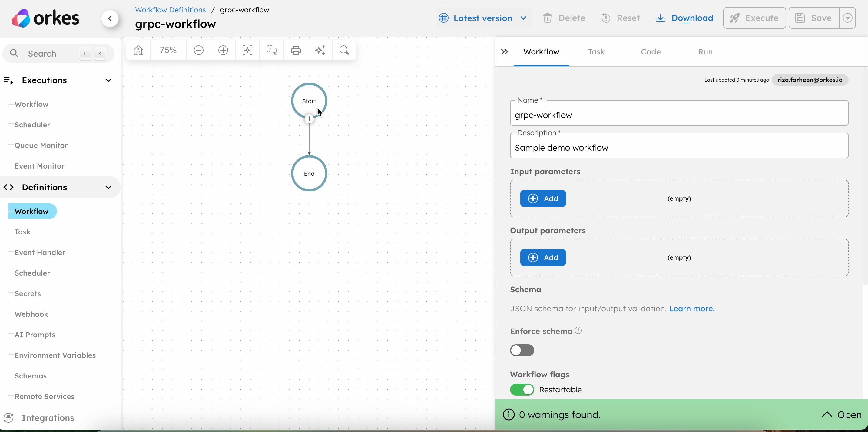Open Webhook page

click(x=31, y=314)
